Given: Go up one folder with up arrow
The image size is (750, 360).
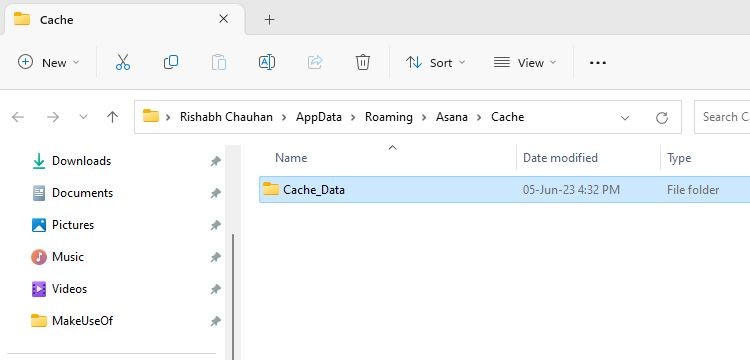Looking at the screenshot, I should pyautogui.click(x=112, y=117).
